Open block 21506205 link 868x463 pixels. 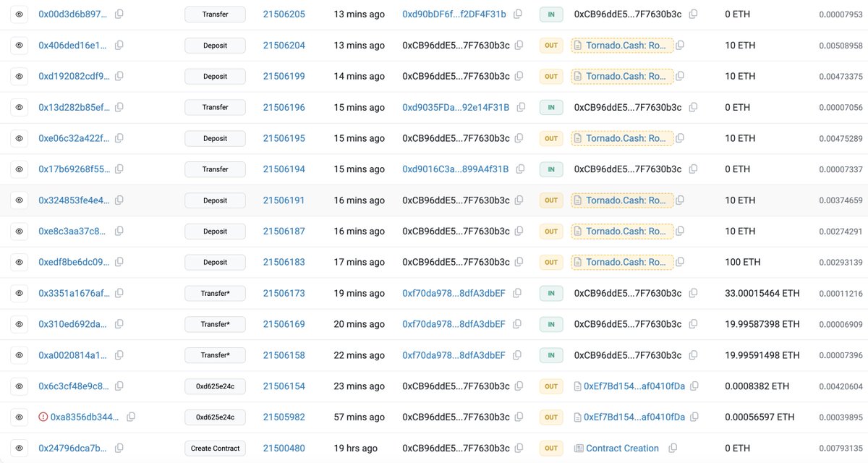[x=284, y=14]
